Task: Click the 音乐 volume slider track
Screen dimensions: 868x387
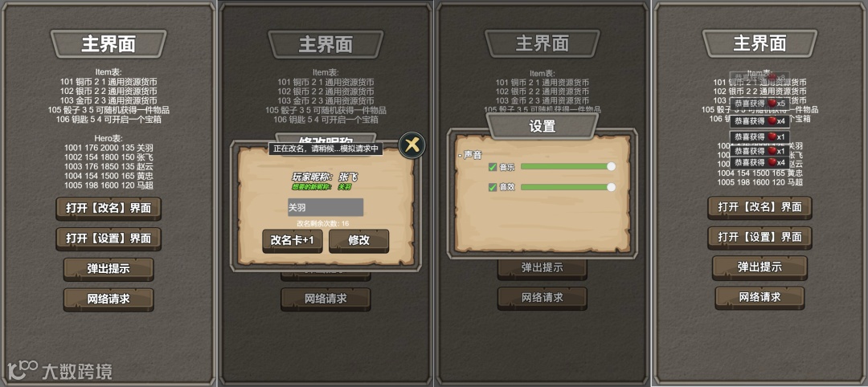Action: pyautogui.click(x=567, y=166)
